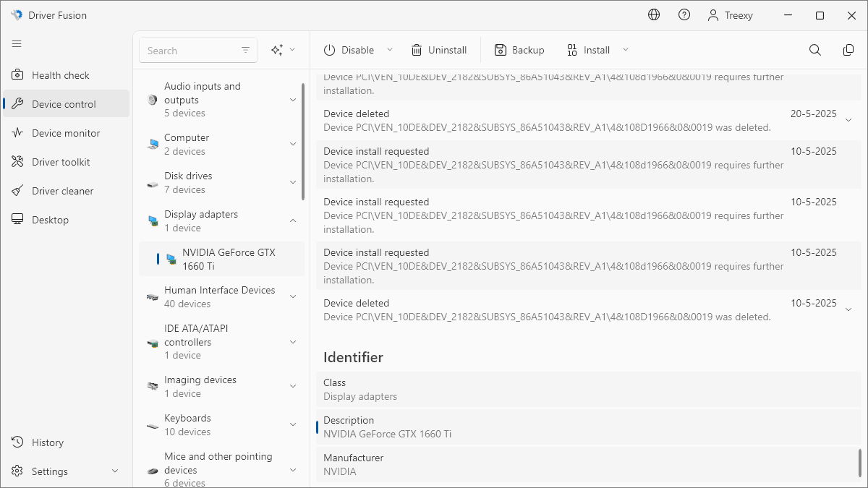Open the Health check page
Screen dimensions: 868x488
pyautogui.click(x=61, y=75)
